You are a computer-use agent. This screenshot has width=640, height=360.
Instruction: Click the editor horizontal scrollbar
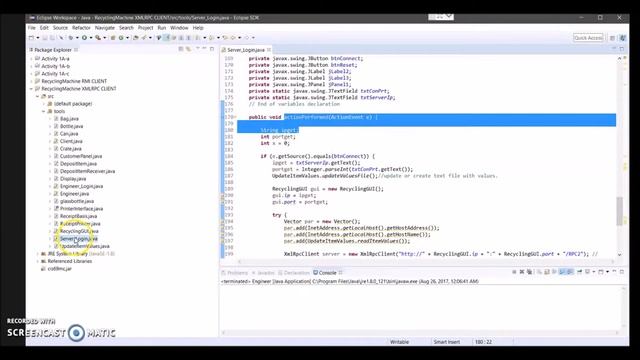coord(425,261)
